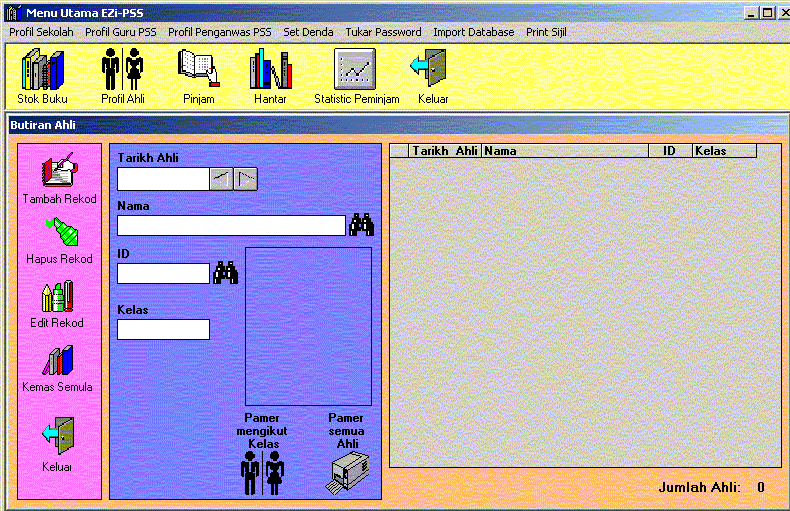Click the Nama column header in table

pyautogui.click(x=565, y=151)
